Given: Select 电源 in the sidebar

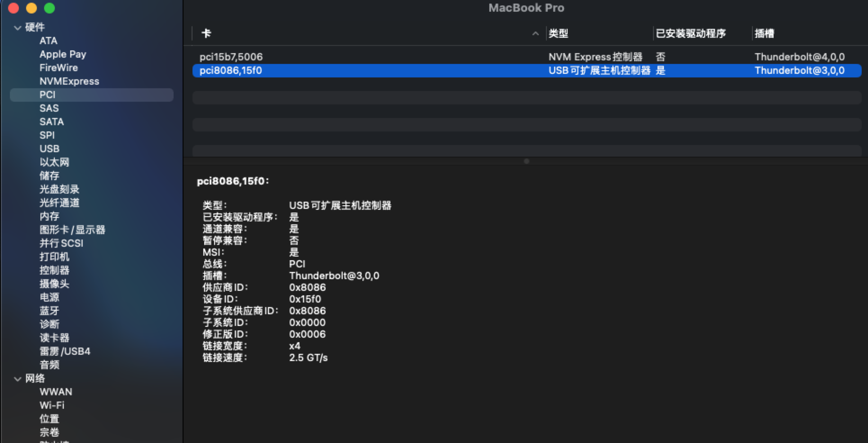Looking at the screenshot, I should click(49, 297).
